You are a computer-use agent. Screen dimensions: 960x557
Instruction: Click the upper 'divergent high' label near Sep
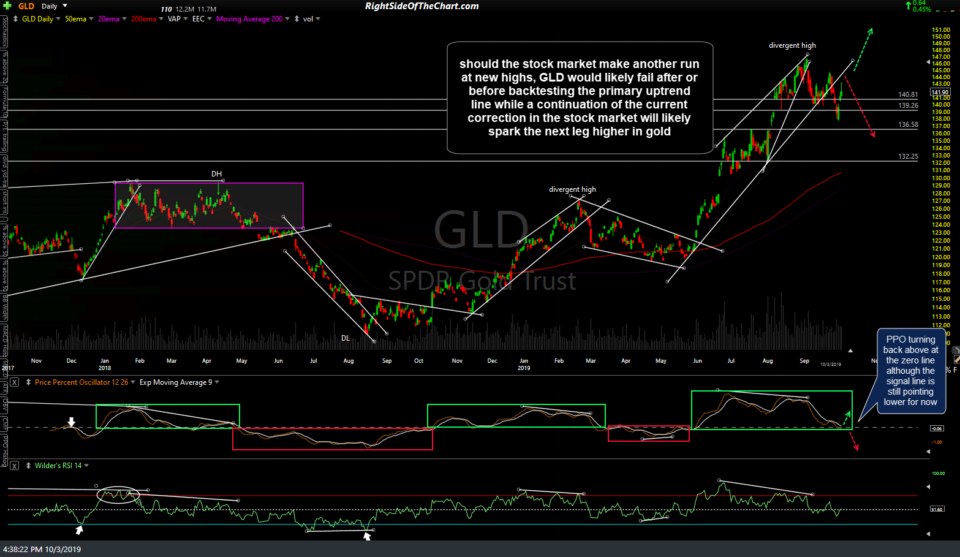(x=792, y=45)
